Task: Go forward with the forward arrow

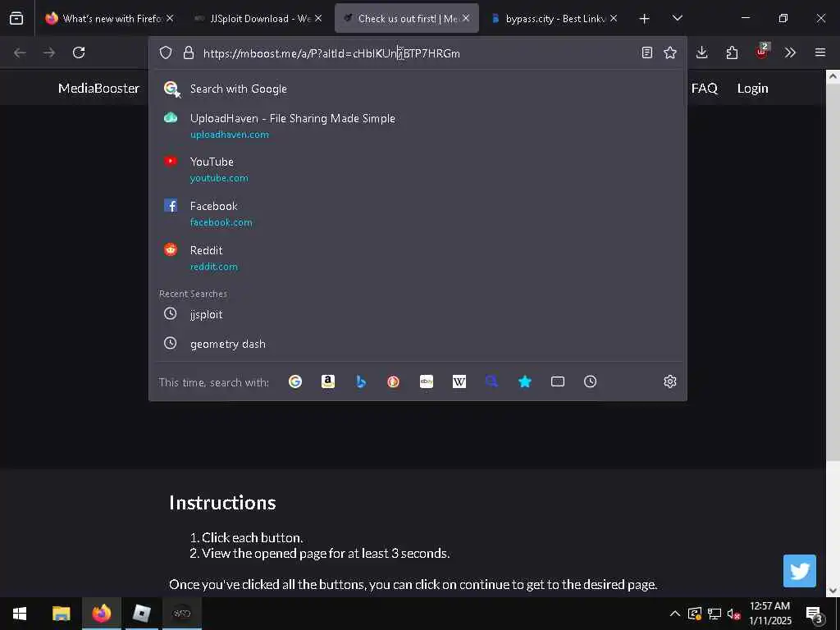Action: pos(49,52)
